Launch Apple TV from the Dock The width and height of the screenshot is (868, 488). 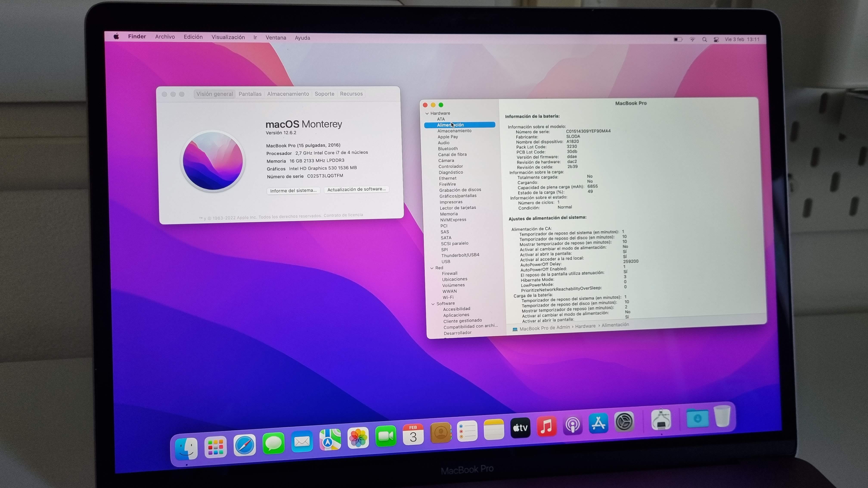click(x=520, y=427)
